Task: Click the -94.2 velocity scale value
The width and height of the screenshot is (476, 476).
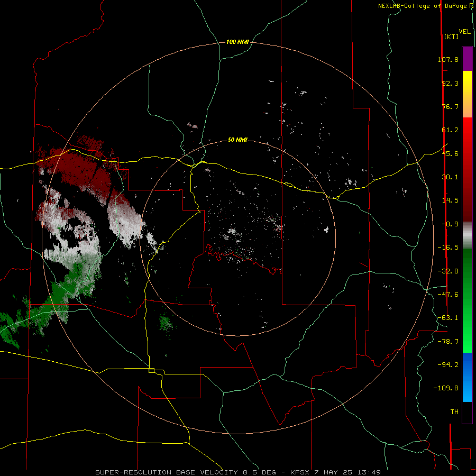Action: point(448,364)
